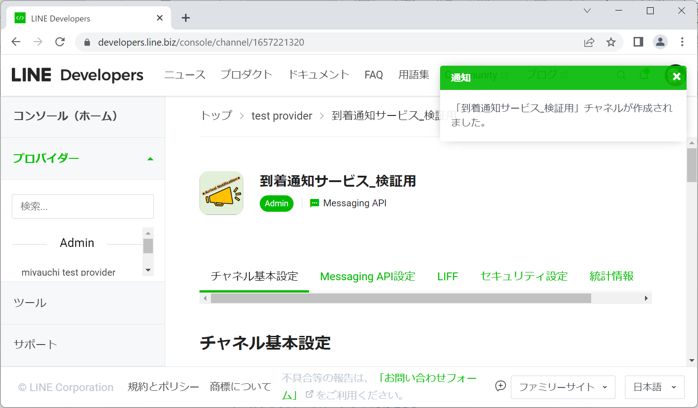Open FAQ in the top navigation
Viewport: 698px width, 408px height.
click(x=373, y=75)
